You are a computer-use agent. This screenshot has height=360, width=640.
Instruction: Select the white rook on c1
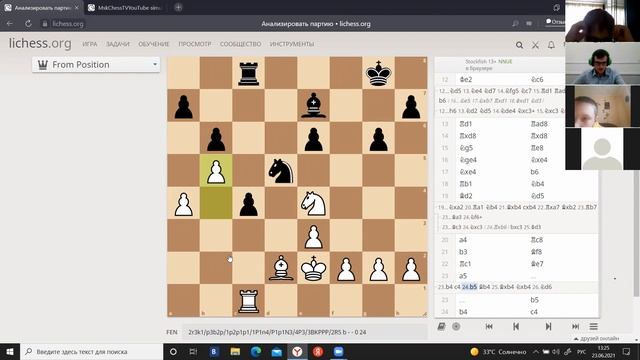[x=249, y=301]
